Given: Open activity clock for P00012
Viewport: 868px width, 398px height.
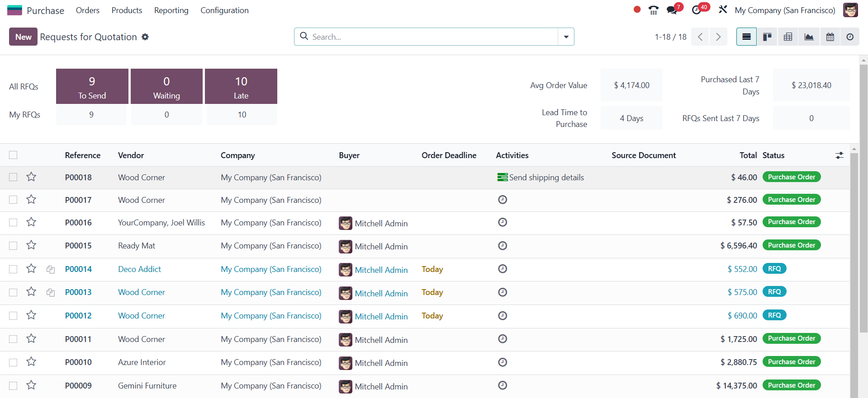Looking at the screenshot, I should (503, 316).
